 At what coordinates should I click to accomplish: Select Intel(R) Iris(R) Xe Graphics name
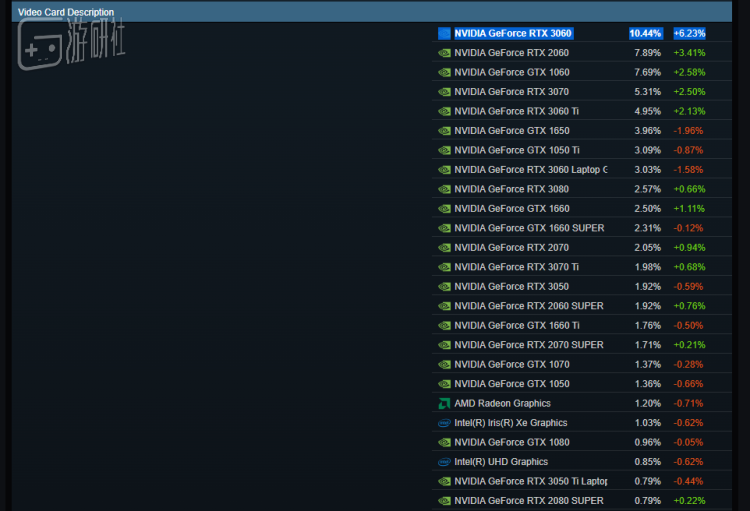pyautogui.click(x=511, y=423)
